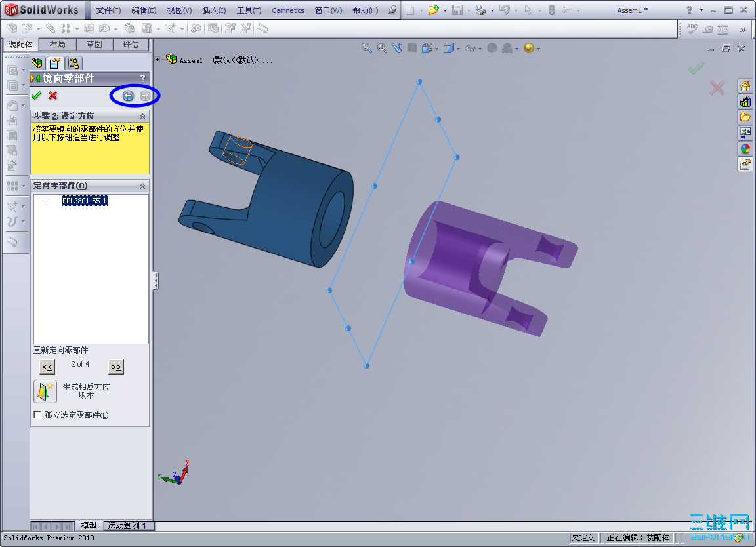This screenshot has height=547, width=756.
Task: Open the ConfigurationManager tab icon
Action: click(73, 63)
